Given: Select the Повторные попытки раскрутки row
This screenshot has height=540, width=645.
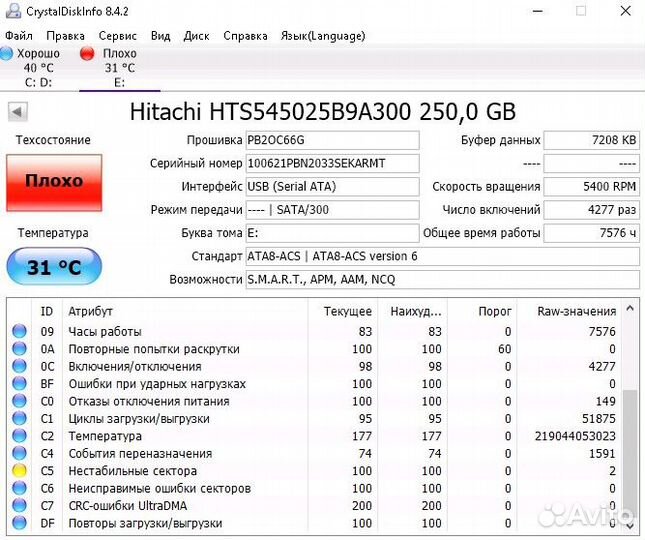Looking at the screenshot, I should [x=314, y=349].
